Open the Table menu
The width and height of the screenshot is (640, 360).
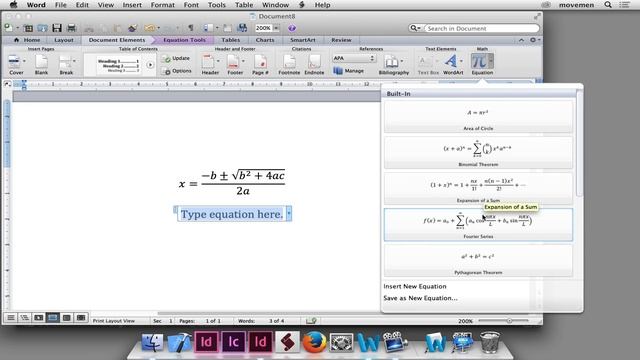click(x=244, y=5)
